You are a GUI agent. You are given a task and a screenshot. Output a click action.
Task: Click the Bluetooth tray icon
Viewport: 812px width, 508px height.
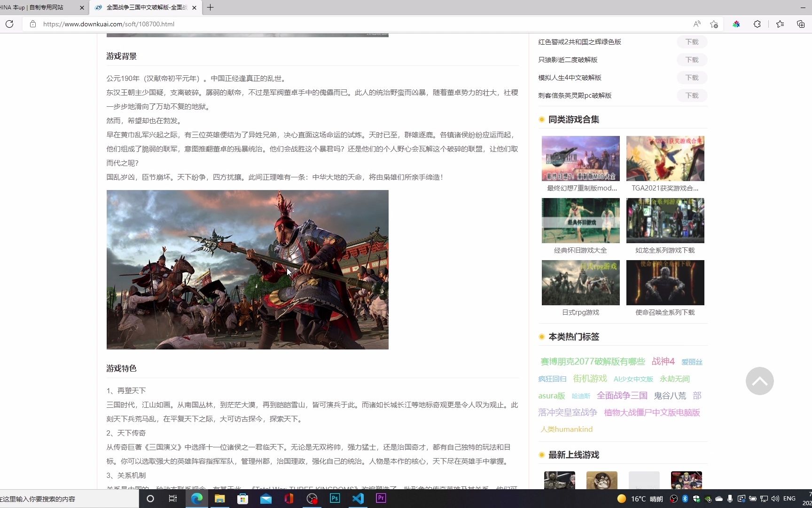[x=685, y=499]
